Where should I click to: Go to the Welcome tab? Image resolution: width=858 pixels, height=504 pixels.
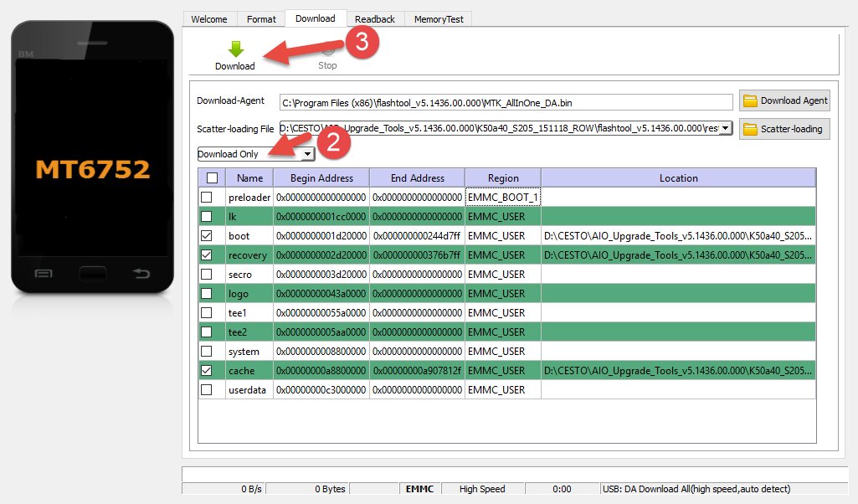point(209,19)
